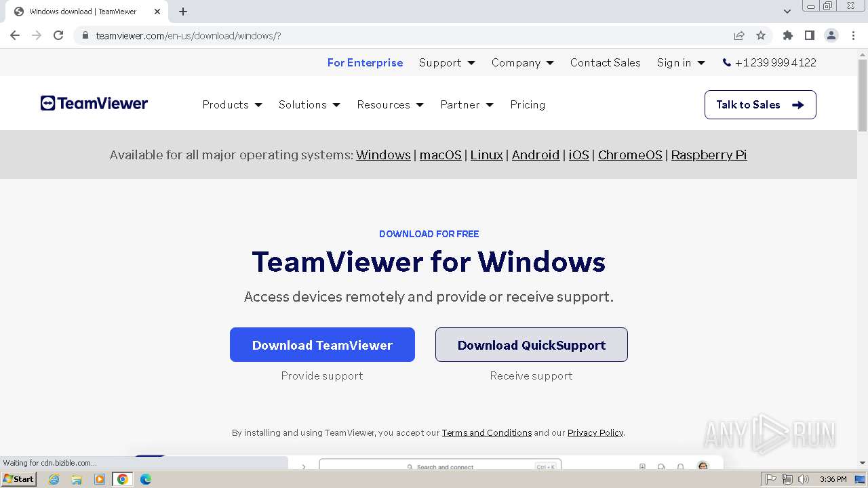Select Windows operating system link
The height and width of the screenshot is (488, 868).
pyautogui.click(x=383, y=155)
